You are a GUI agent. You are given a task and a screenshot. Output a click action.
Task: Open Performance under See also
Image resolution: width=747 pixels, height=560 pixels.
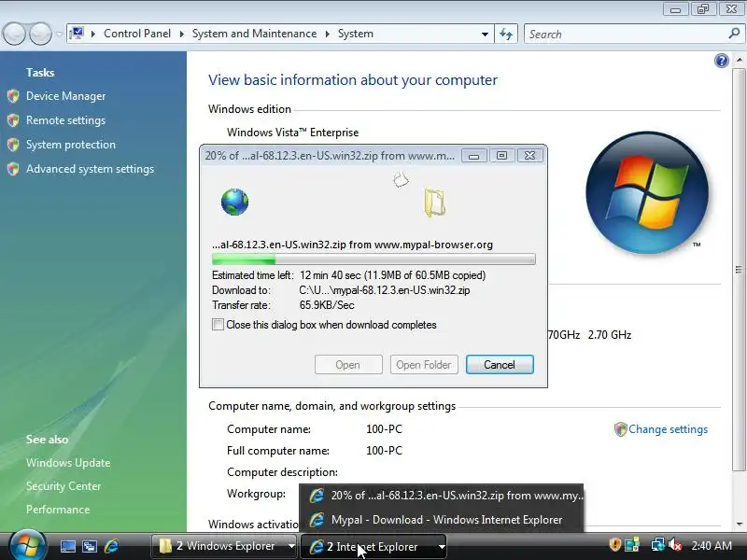[x=58, y=510]
